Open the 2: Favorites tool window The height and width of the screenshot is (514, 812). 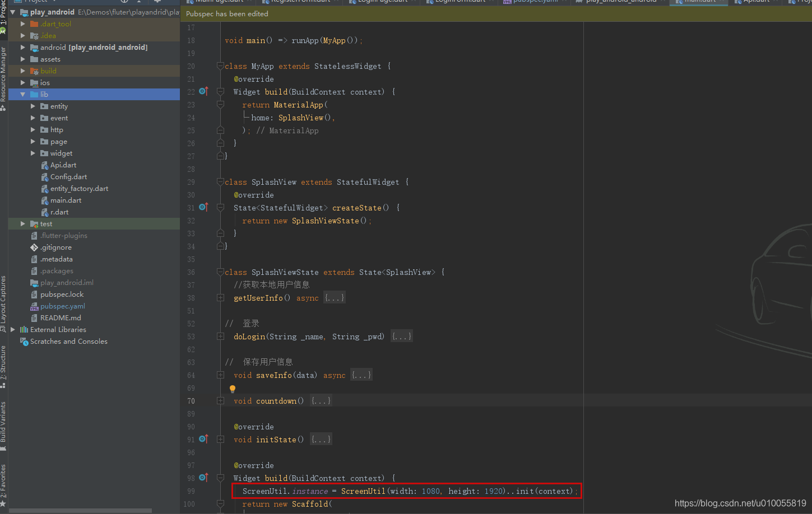(3, 485)
